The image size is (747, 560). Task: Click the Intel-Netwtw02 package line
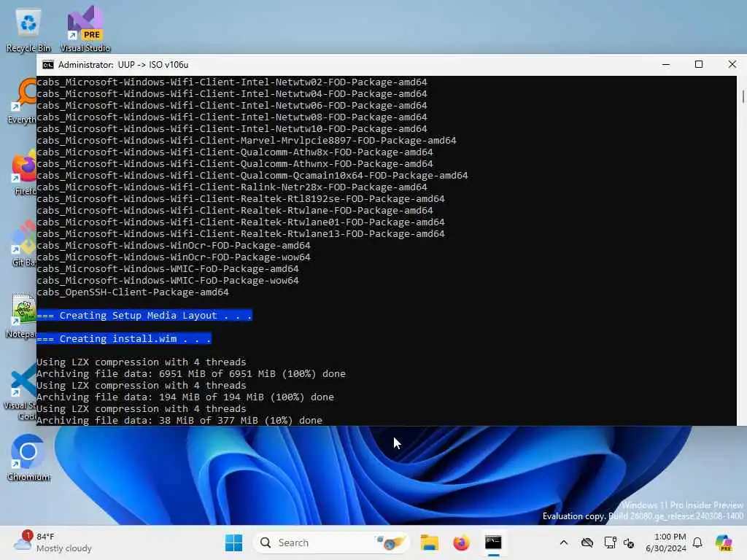point(231,82)
